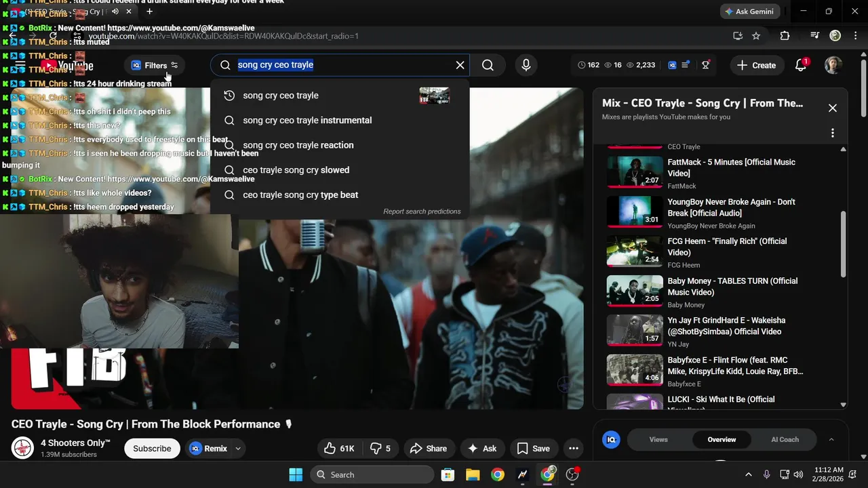
Task: Click the Ask button under video
Action: tap(481, 448)
